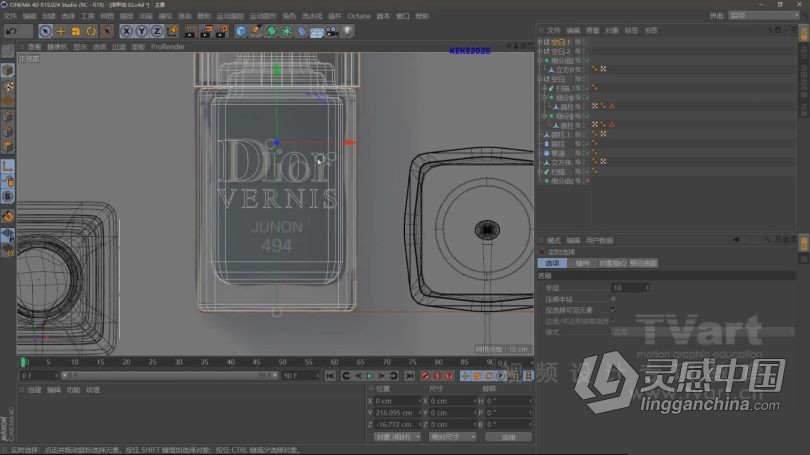Open the 模式 dropdown in attributes
Viewport: 810px width, 455px height.
(702, 332)
